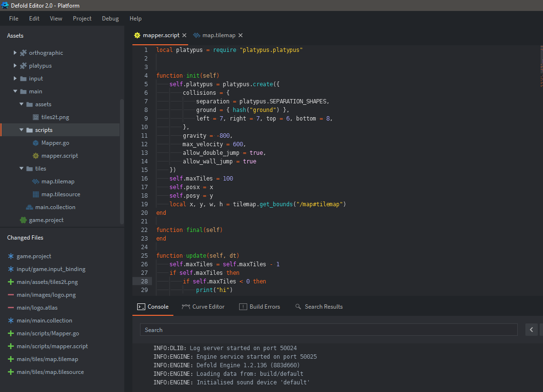This screenshot has height=392, width=543.
Task: Open the Project menu
Action: tap(82, 19)
